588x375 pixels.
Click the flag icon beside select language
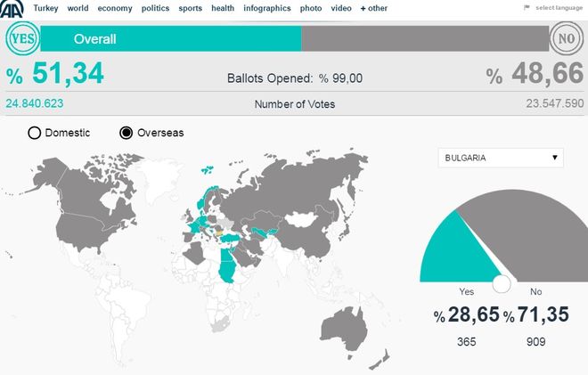click(527, 8)
